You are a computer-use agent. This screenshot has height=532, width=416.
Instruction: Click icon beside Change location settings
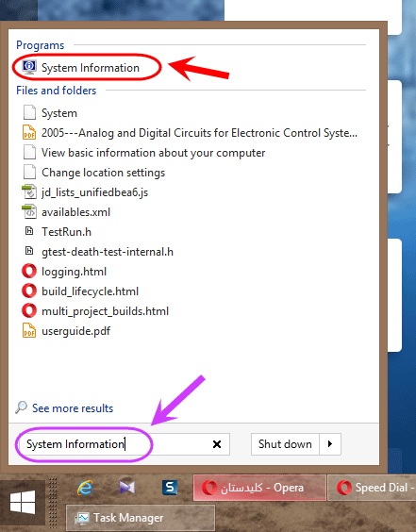(29, 172)
